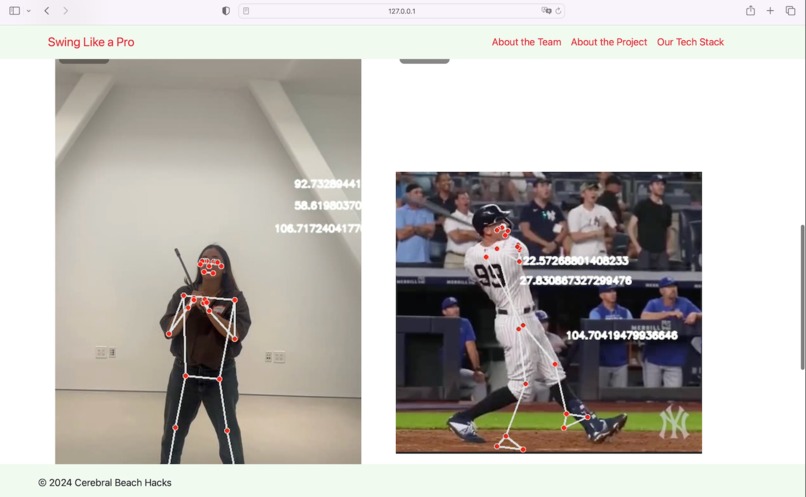The image size is (806, 497).
Task: Select the 92.73 angle value on left video
Action: tap(327, 184)
